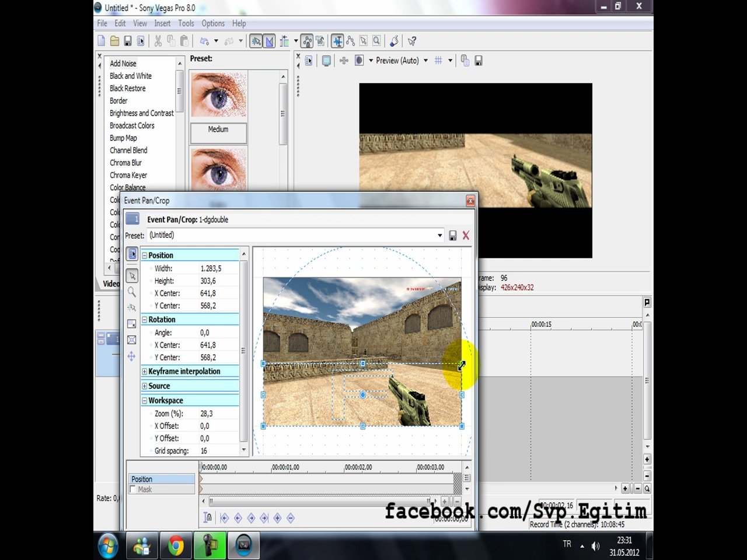Screen dimensions: 747x560
Task: Click the Copy icon in the main toolbar
Action: coord(171,41)
